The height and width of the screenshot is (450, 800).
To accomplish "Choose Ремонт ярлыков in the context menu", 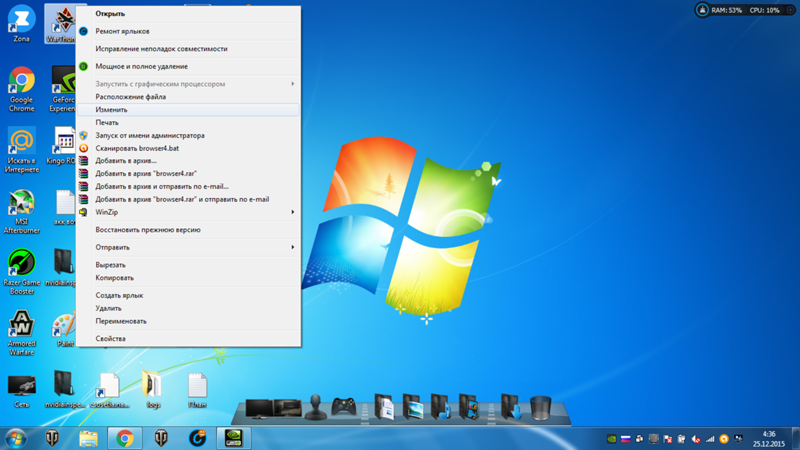I will click(188, 31).
